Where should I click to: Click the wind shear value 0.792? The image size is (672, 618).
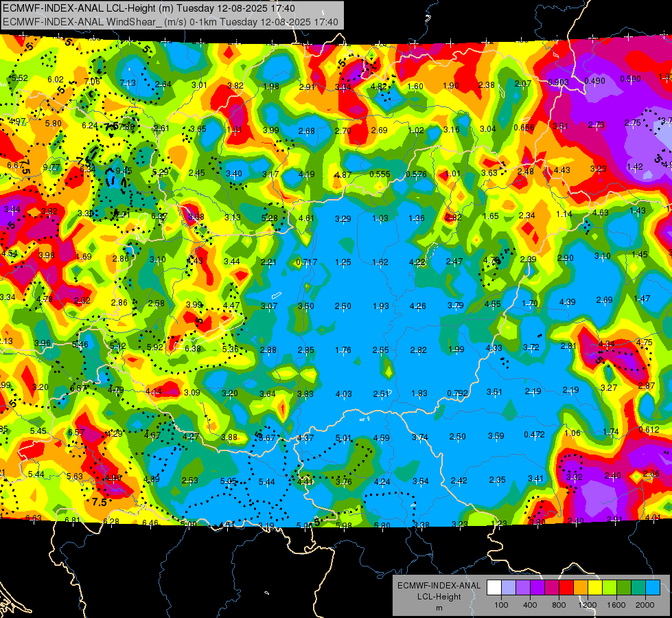click(458, 393)
